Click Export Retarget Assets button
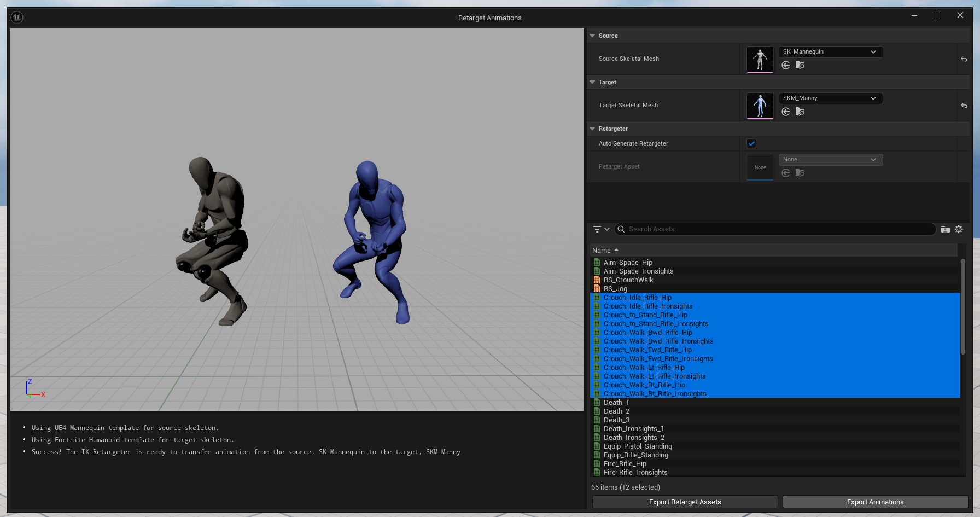The width and height of the screenshot is (980, 517). (x=685, y=502)
